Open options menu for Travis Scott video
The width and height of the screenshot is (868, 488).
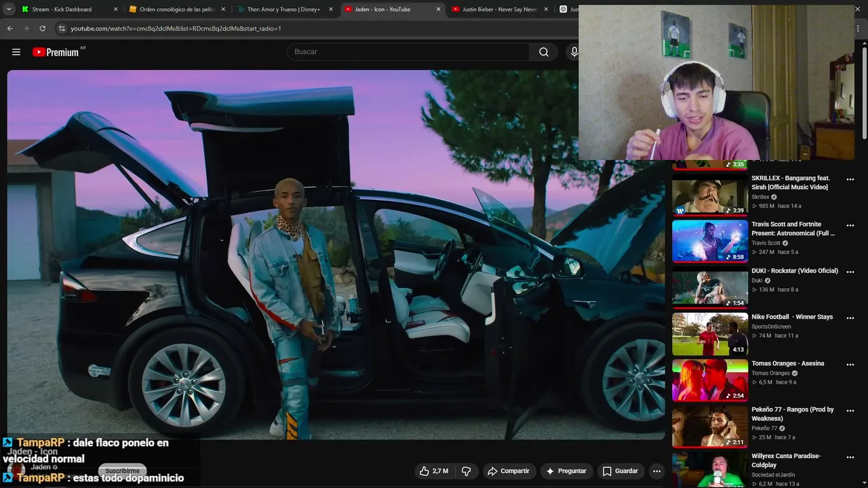click(850, 225)
